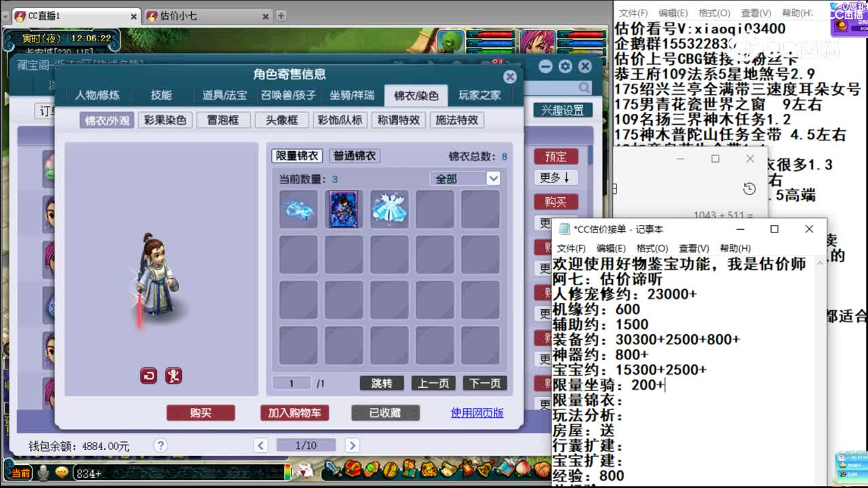The image size is (868, 488).
Task: Click 加入购物车 button
Action: tap(294, 413)
